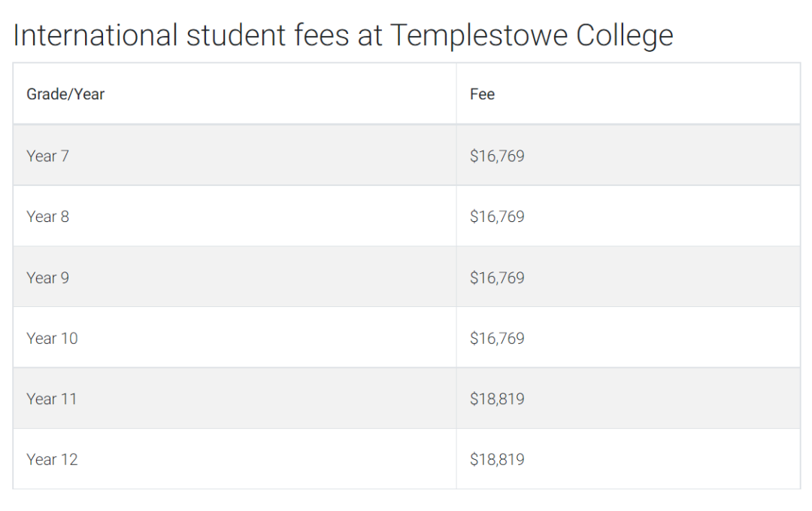812x511 pixels.
Task: Click the word International in the heading
Action: [95, 35]
